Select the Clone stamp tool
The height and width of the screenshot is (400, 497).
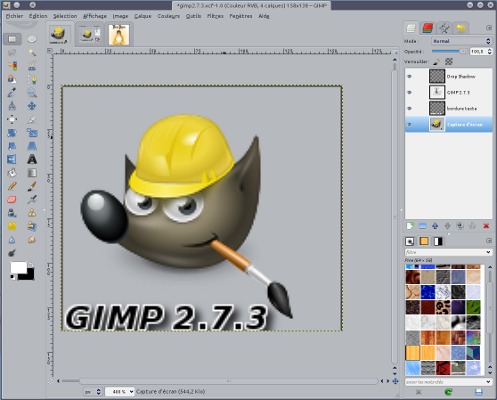click(32, 213)
